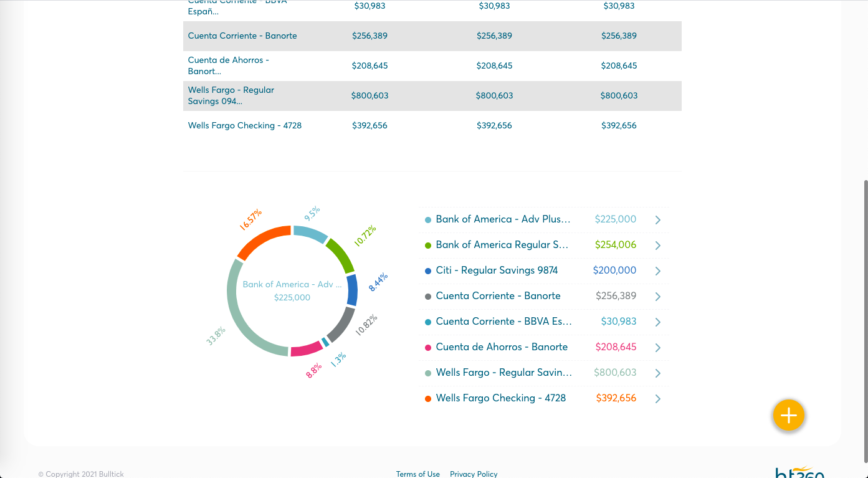Select Wells Fargo Checking - 4728 legend label
868x478 pixels.
point(501,398)
